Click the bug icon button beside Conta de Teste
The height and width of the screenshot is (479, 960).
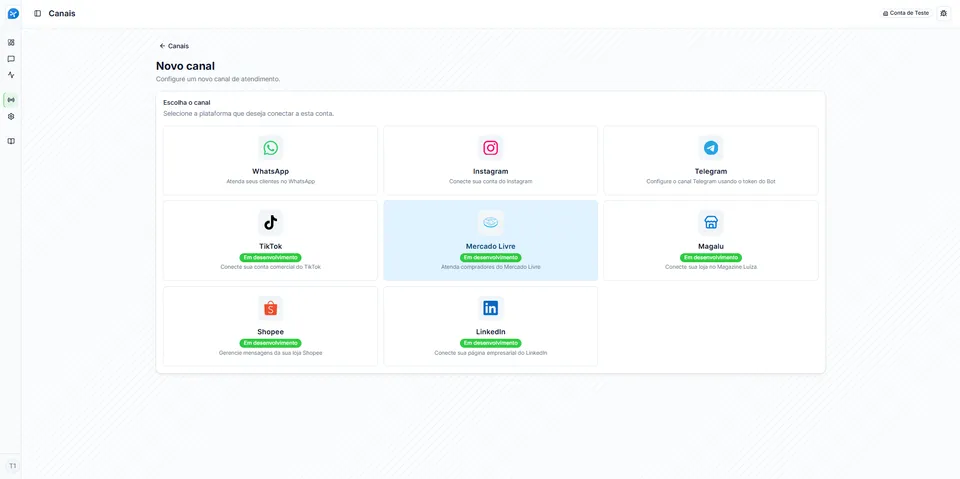pos(943,13)
